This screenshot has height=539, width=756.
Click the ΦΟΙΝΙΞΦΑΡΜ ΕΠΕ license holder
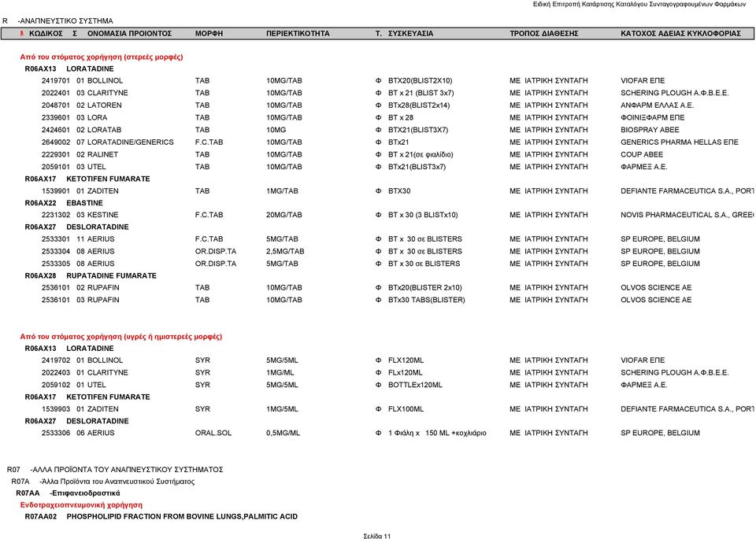[x=652, y=117]
